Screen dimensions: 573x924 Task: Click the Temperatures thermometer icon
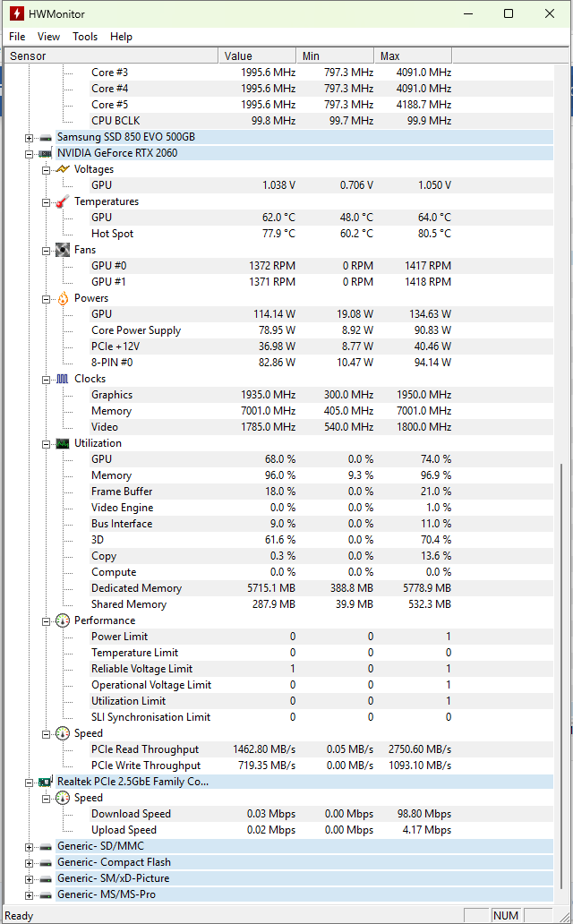click(x=63, y=201)
